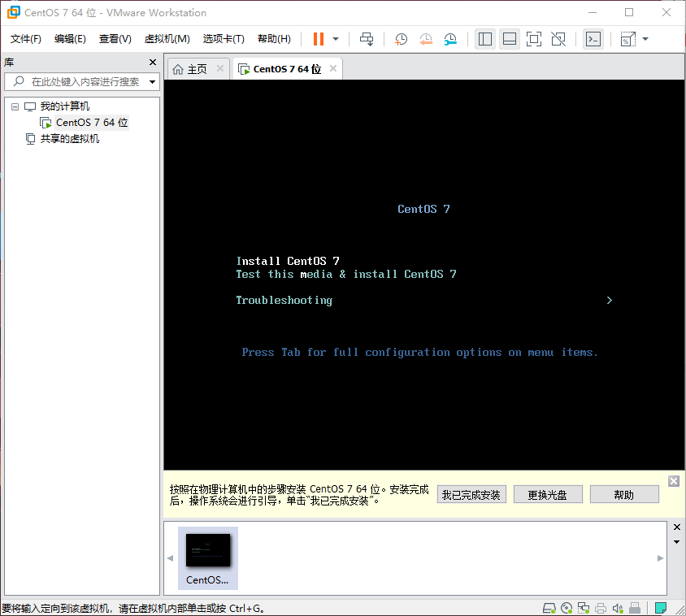Open the snapshot manager
This screenshot has height=616, width=686.
(x=450, y=39)
